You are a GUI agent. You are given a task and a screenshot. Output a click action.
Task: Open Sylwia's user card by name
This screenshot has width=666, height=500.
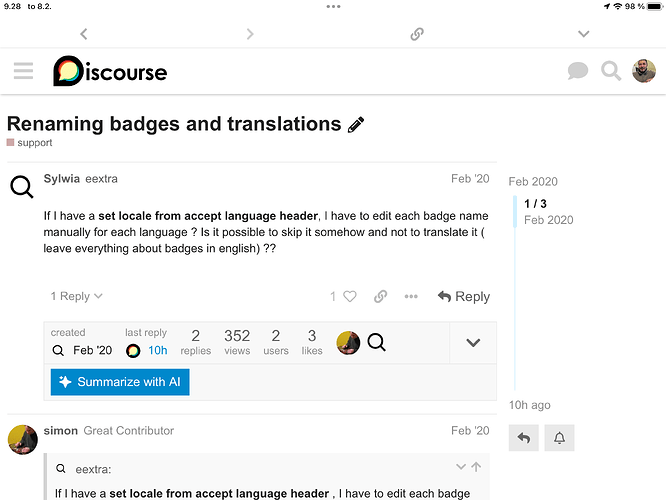(x=62, y=178)
